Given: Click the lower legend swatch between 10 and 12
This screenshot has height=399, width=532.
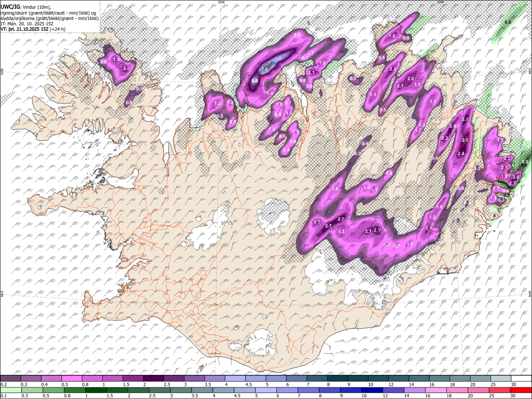Looking at the screenshot, I should point(372,390).
